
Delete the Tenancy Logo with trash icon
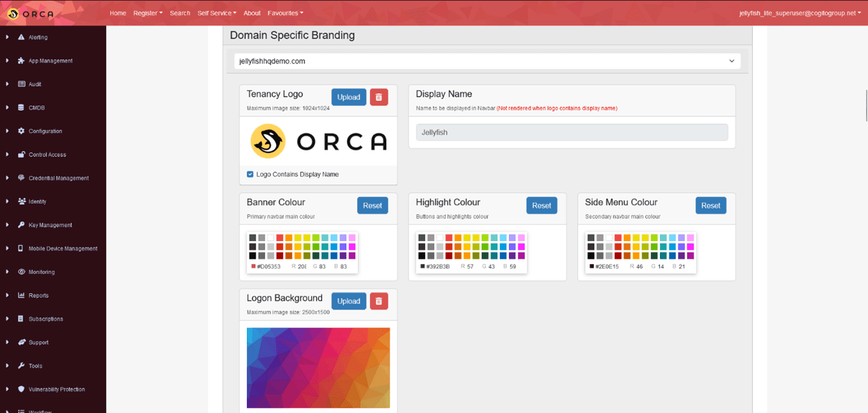click(379, 97)
